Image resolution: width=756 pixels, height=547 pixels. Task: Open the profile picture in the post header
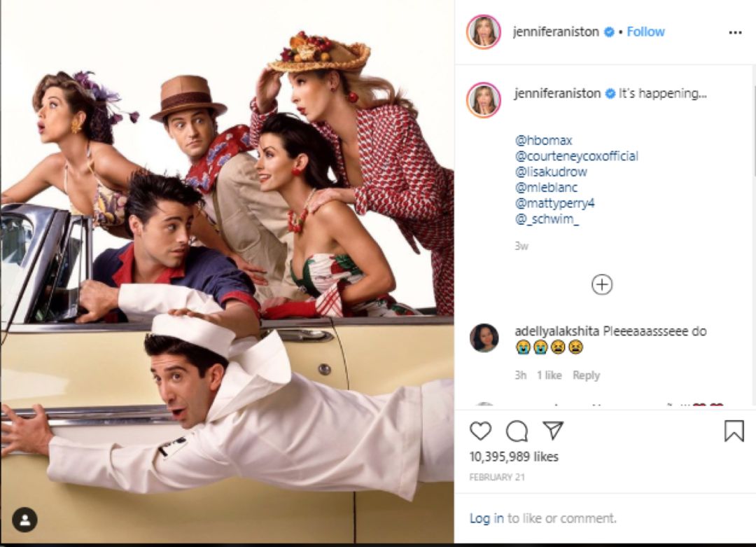484,32
